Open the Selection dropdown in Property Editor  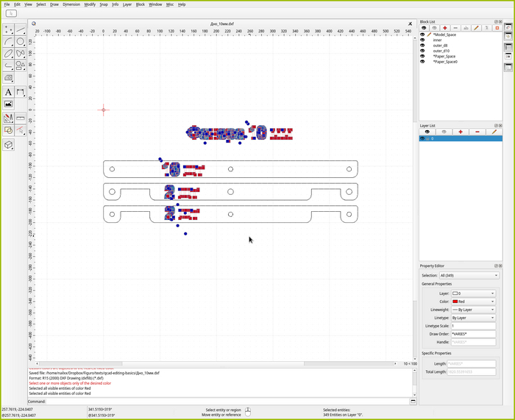pos(470,275)
